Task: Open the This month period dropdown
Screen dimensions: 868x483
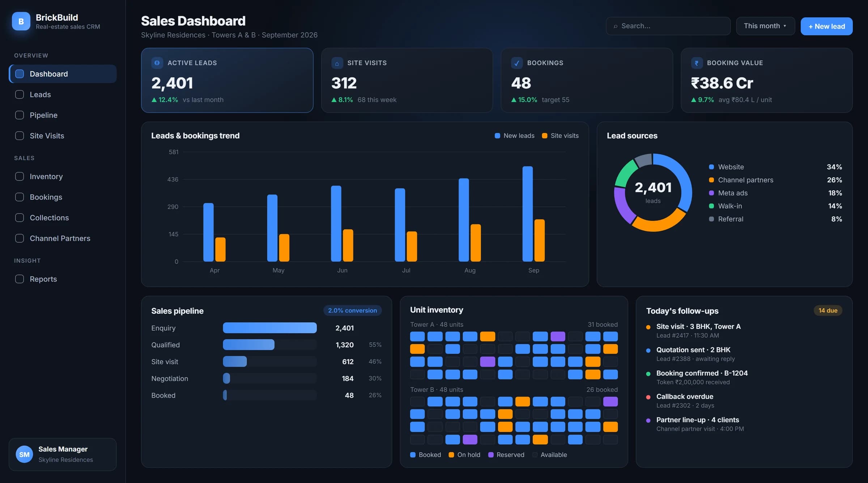Action: click(765, 26)
